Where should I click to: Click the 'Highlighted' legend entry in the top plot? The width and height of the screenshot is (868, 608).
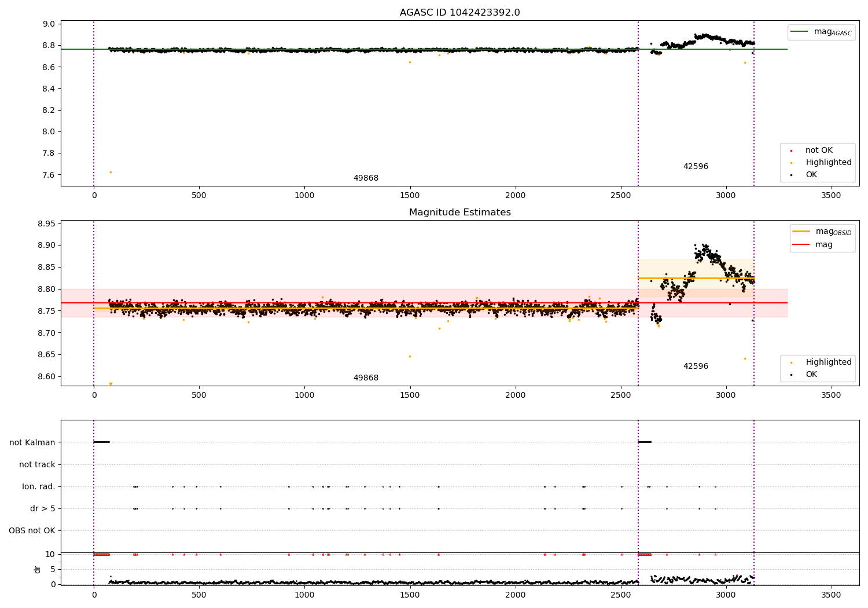(828, 163)
